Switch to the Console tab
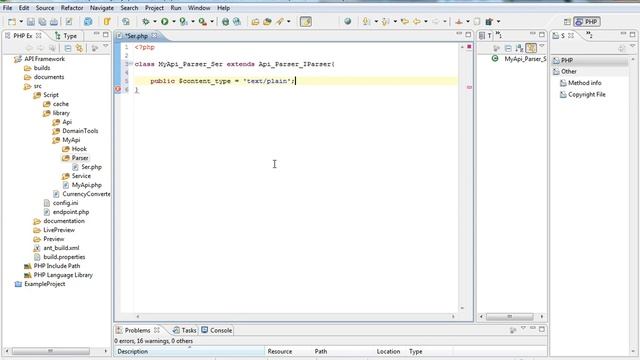640x360 pixels. pos(217,330)
